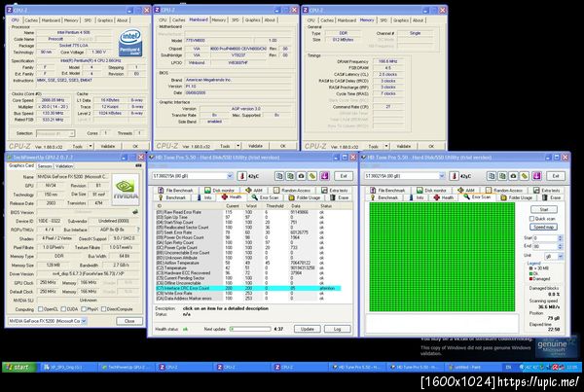Click the Intel Pentium 4 logo in CPU-Z

pos(130,43)
